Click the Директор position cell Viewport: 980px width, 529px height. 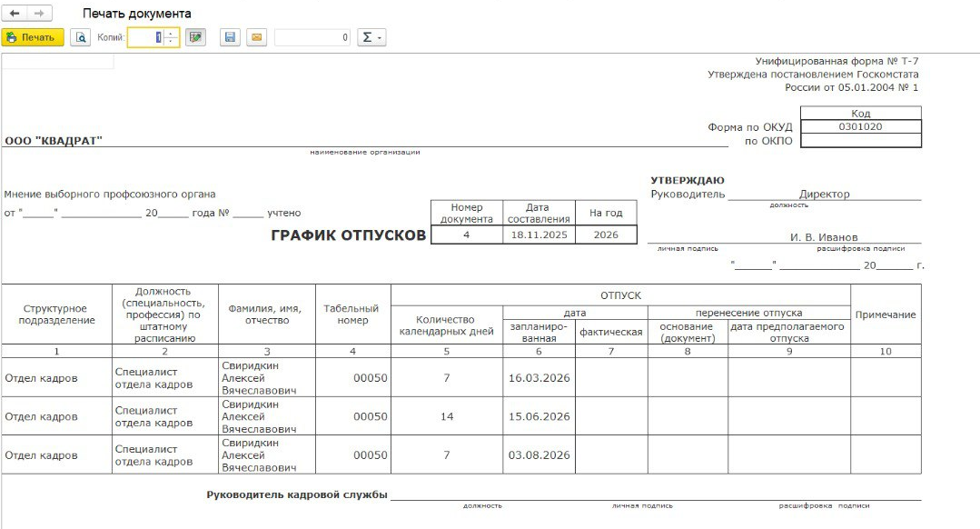pos(824,195)
